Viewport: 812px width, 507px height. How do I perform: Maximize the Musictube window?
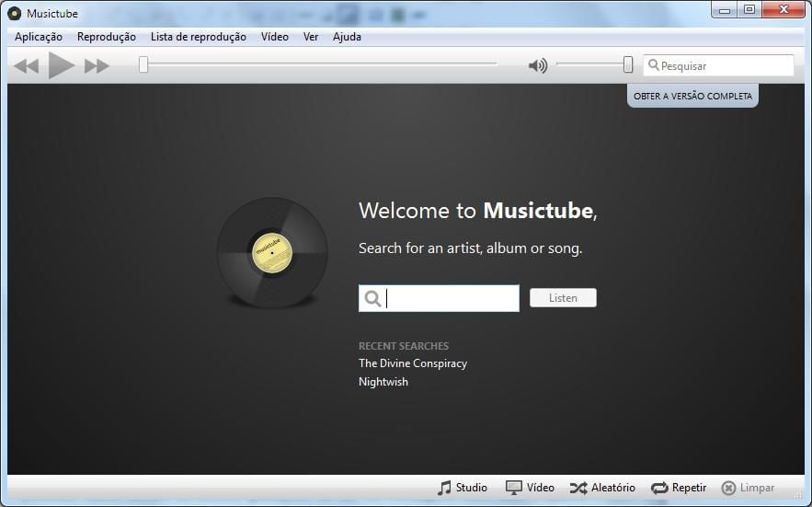[749, 10]
